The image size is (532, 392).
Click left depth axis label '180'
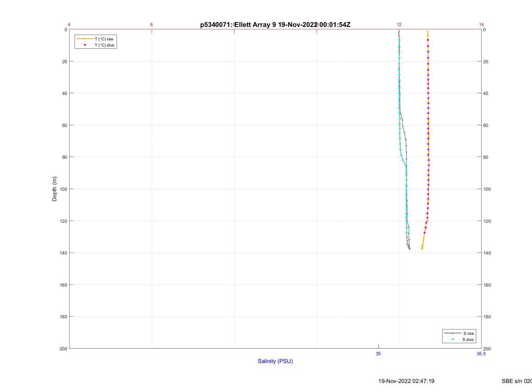pos(63,317)
